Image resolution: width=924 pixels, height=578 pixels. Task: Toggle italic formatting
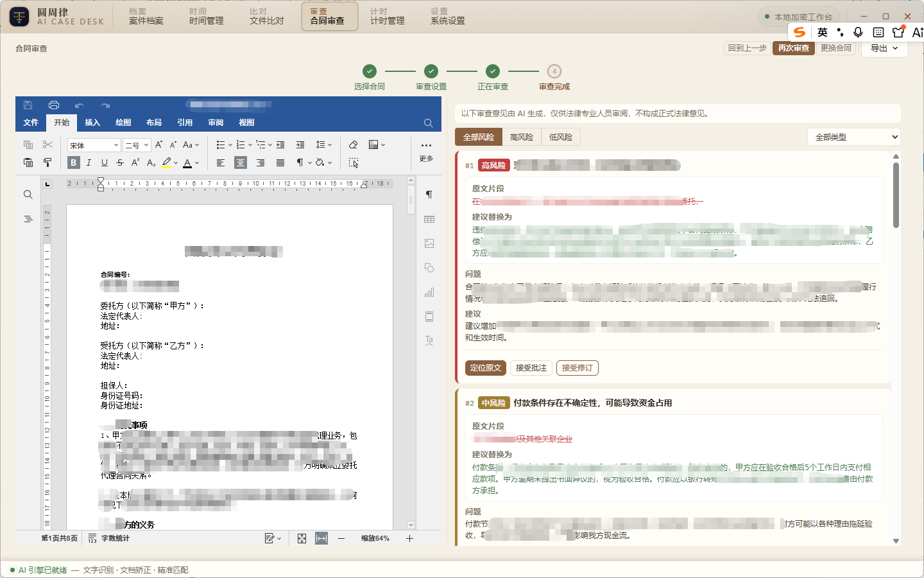tap(89, 162)
